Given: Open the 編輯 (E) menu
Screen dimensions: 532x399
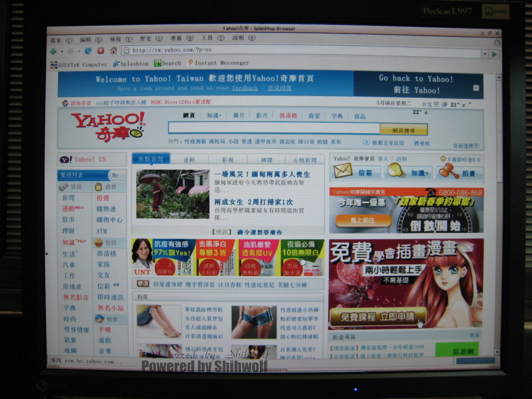Looking at the screenshot, I should (91, 39).
